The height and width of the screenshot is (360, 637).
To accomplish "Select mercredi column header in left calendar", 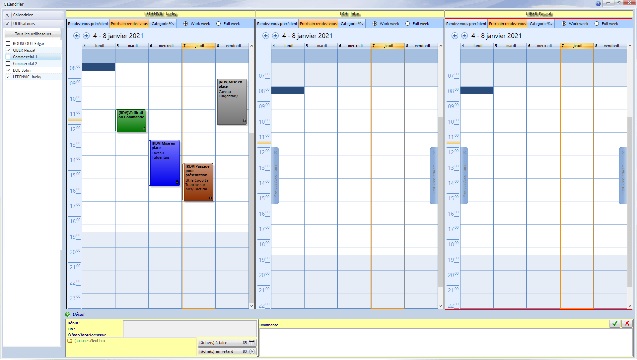I will click(x=165, y=46).
